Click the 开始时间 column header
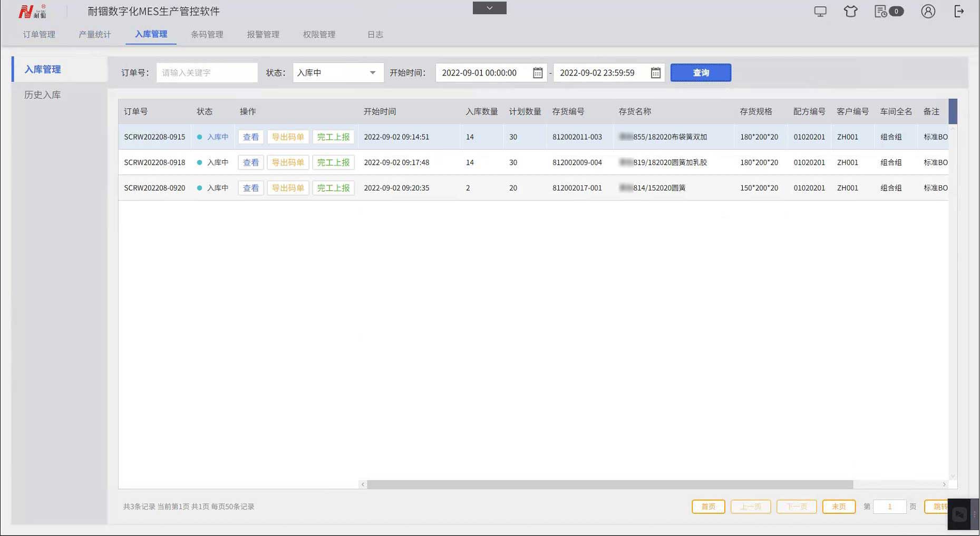The width and height of the screenshot is (980, 536). coord(380,112)
